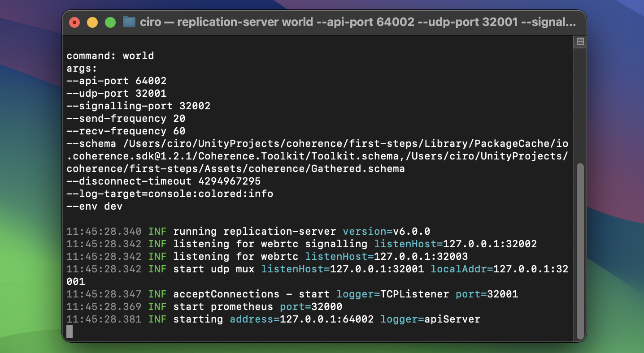Click the split pane icon above scrollbar
644x353 pixels.
point(580,42)
